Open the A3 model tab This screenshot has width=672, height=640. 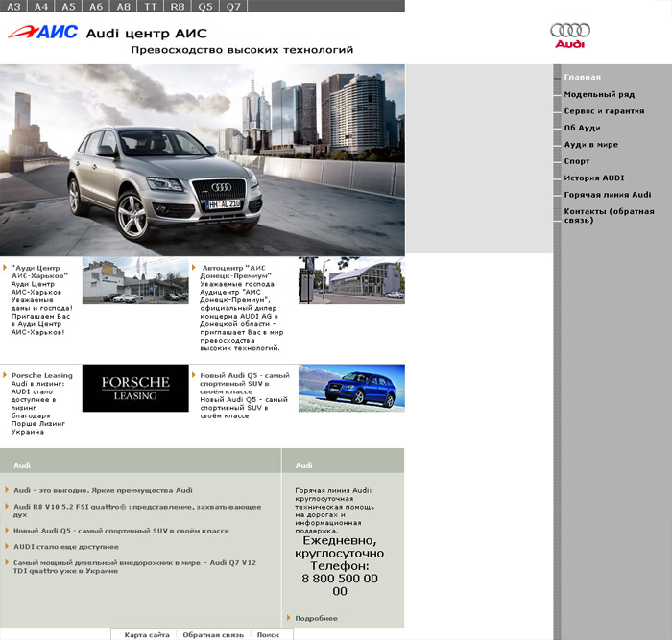pyautogui.click(x=13, y=6)
